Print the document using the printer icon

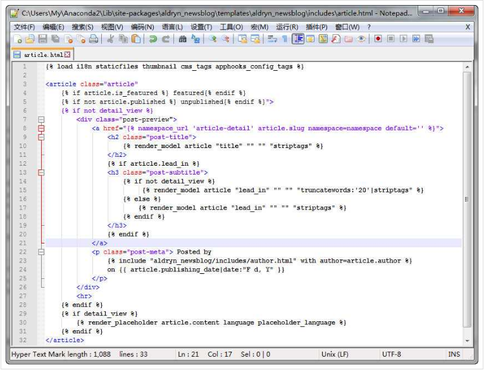[94, 39]
